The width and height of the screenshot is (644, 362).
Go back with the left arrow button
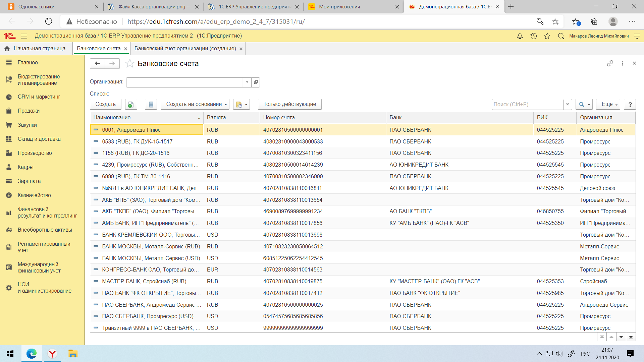coord(97,63)
